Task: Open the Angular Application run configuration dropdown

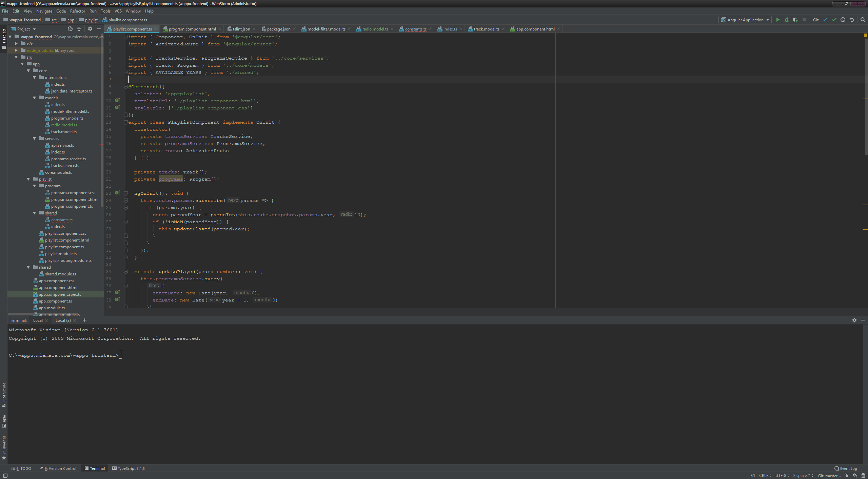Action: click(745, 20)
